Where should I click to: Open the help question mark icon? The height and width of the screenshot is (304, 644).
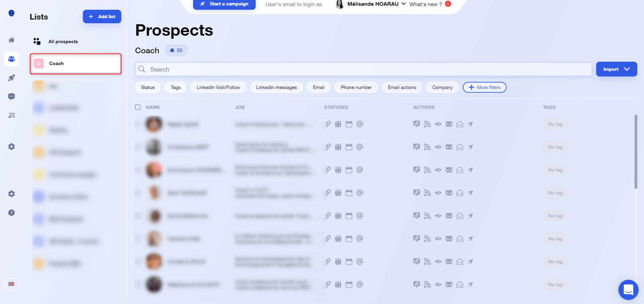click(11, 213)
